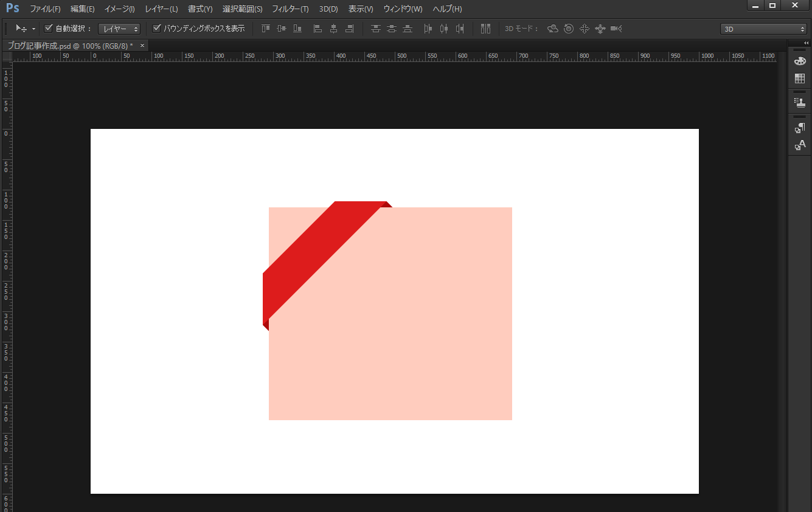
Task: Click the align left edges icon
Action: pos(318,29)
